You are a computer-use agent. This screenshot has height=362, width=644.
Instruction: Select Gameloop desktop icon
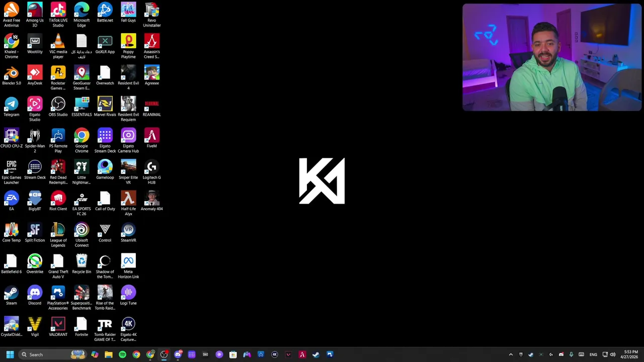click(105, 170)
